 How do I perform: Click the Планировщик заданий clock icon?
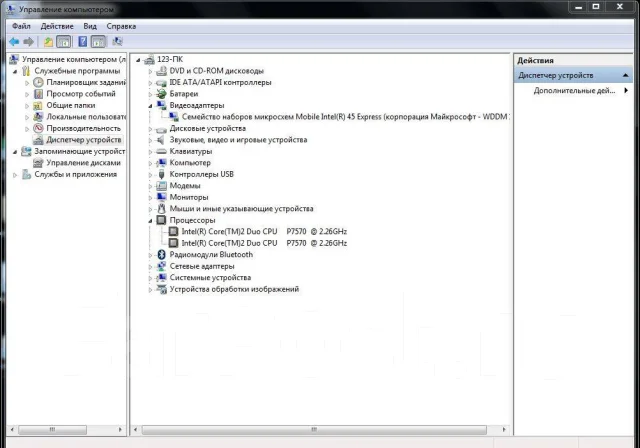coord(38,82)
